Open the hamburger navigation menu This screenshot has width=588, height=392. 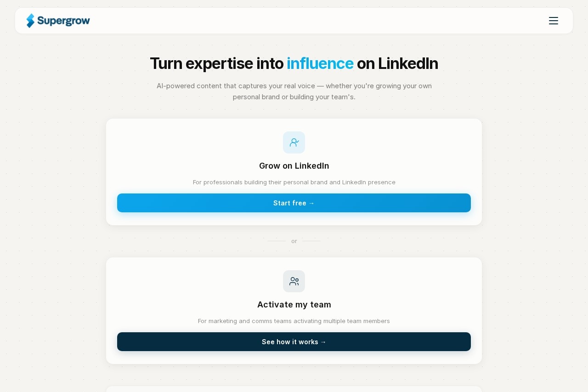[x=554, y=21]
